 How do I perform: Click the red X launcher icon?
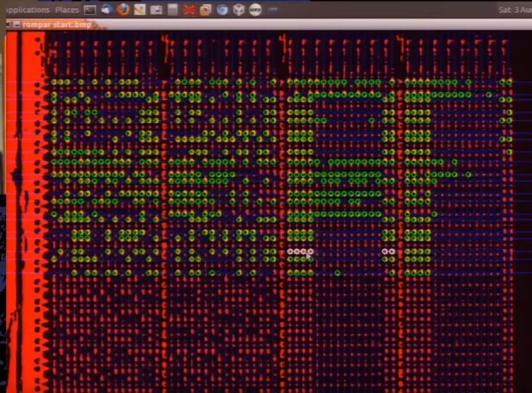pyautogui.click(x=189, y=9)
